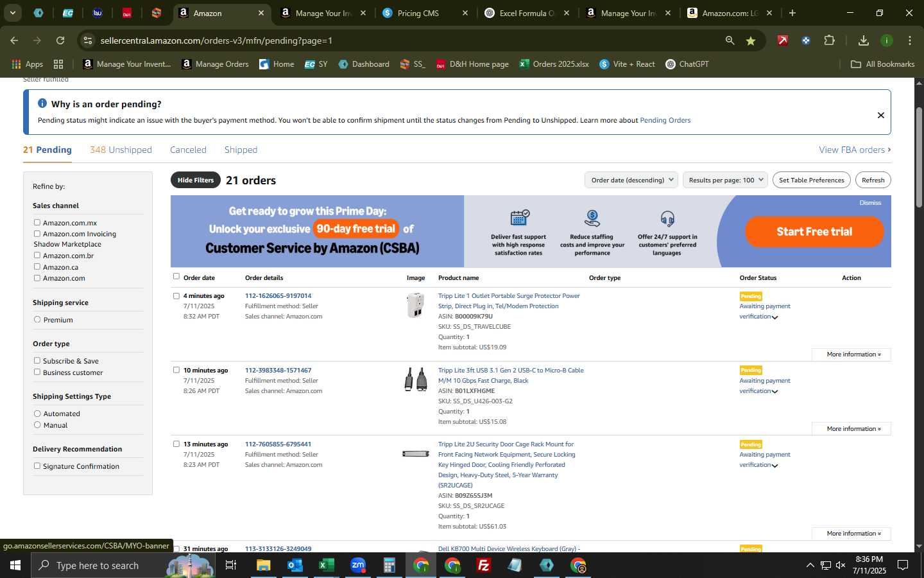Click the page vertical scrollbar thumb
The image size is (924, 578).
[x=919, y=157]
